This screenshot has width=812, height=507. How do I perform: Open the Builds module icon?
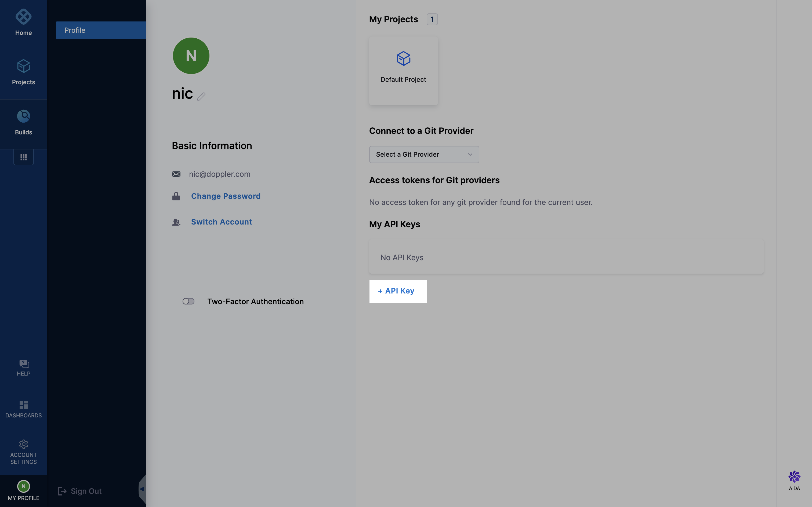click(x=23, y=116)
